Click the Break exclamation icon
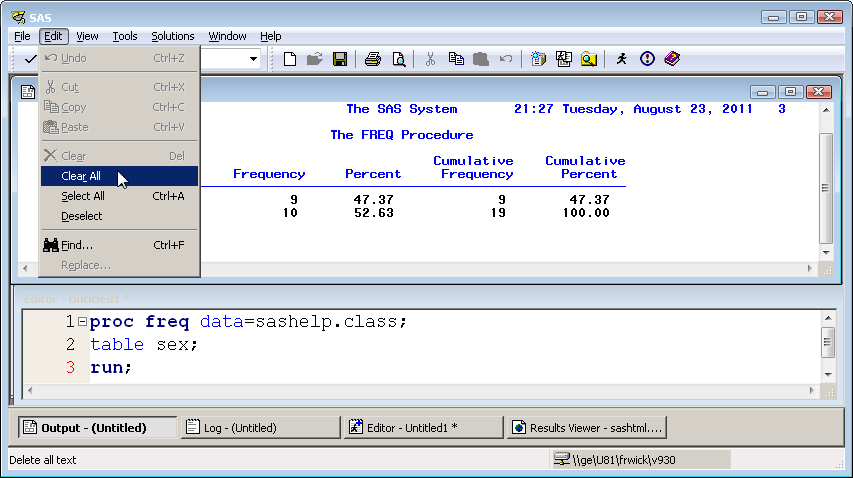This screenshot has width=853, height=478. click(x=647, y=59)
